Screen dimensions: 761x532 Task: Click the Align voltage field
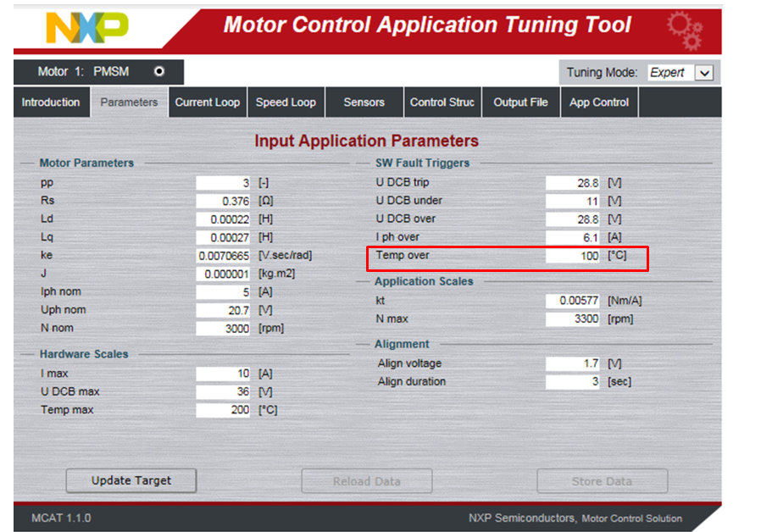click(x=573, y=363)
